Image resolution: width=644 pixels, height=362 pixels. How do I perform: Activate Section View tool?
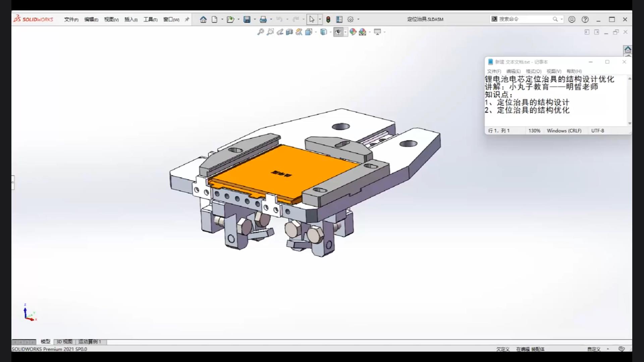[289, 32]
